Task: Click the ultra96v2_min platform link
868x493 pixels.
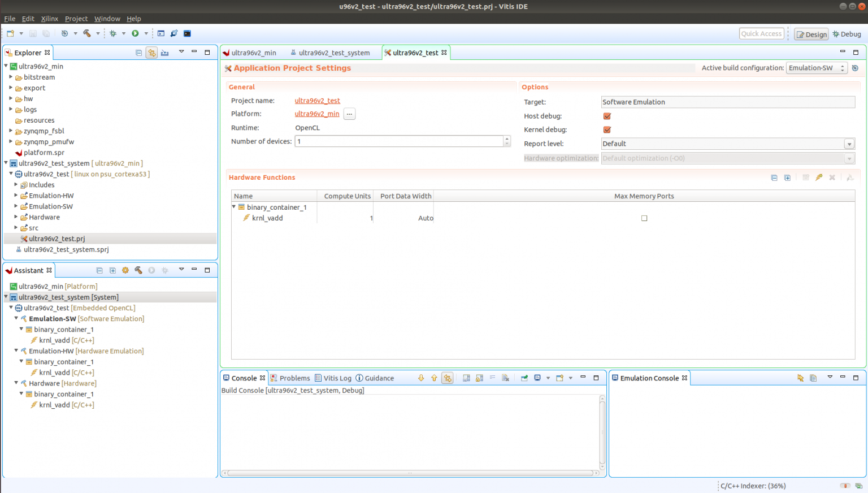Action: pyautogui.click(x=317, y=114)
